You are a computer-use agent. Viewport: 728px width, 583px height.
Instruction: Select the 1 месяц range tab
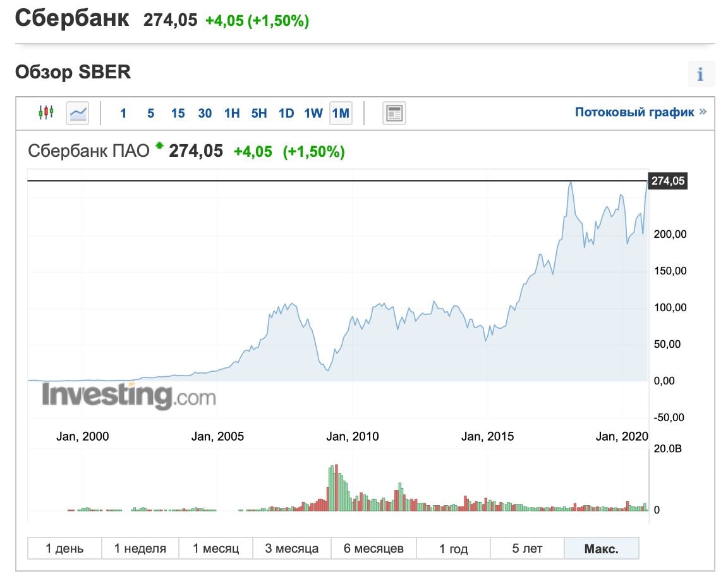click(216, 549)
